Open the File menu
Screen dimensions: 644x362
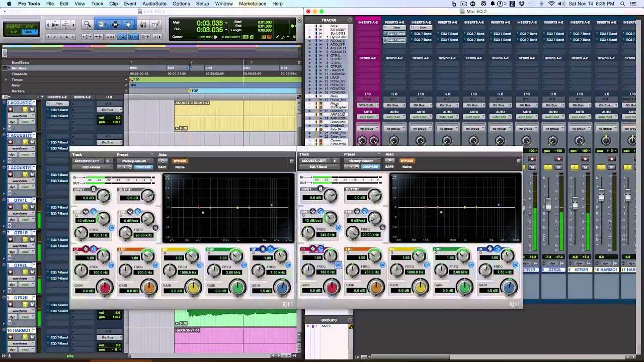(x=50, y=4)
